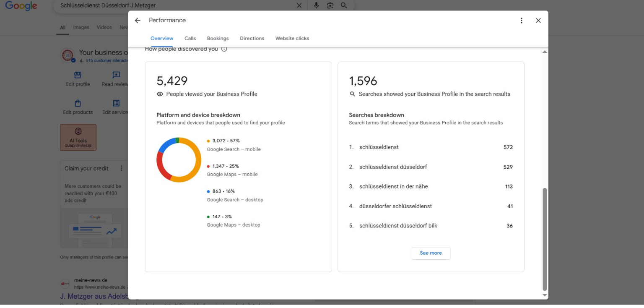Open the AI Tools GMBEverywhere button
The width and height of the screenshot is (644, 308).
(x=78, y=137)
